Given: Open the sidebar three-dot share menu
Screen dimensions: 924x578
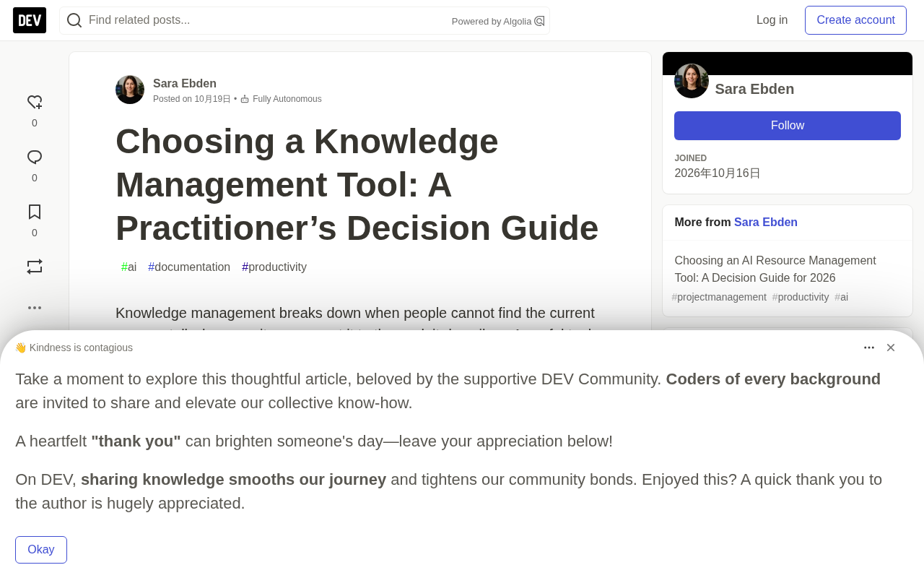Looking at the screenshot, I should point(35,308).
